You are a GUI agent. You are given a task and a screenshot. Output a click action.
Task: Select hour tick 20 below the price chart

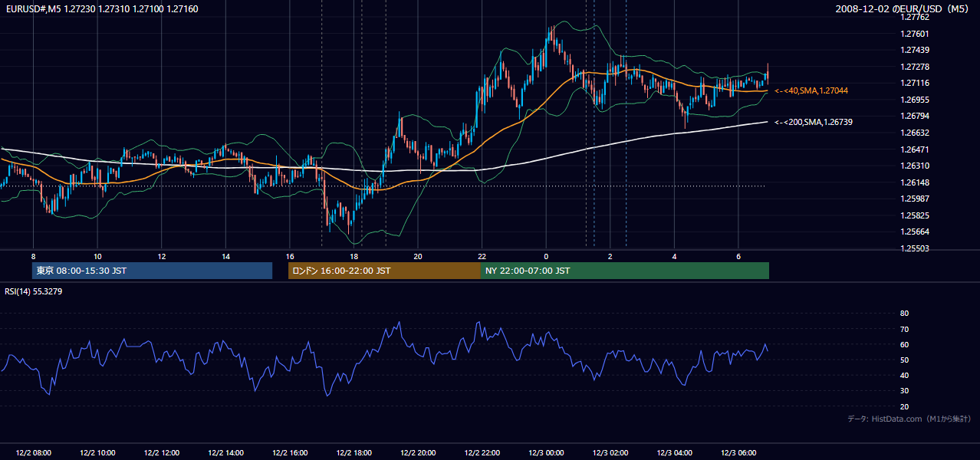pyautogui.click(x=418, y=256)
